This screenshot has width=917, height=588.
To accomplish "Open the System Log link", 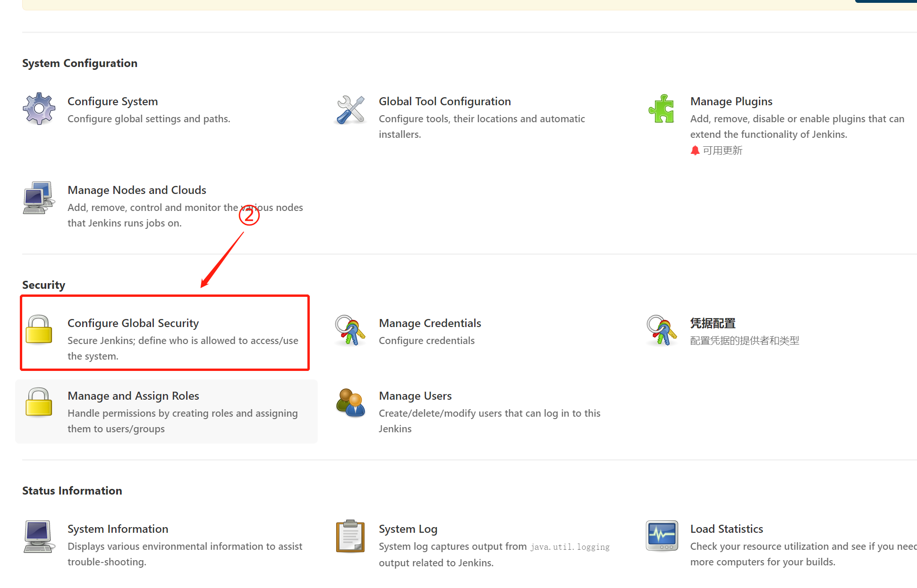I will [x=408, y=529].
